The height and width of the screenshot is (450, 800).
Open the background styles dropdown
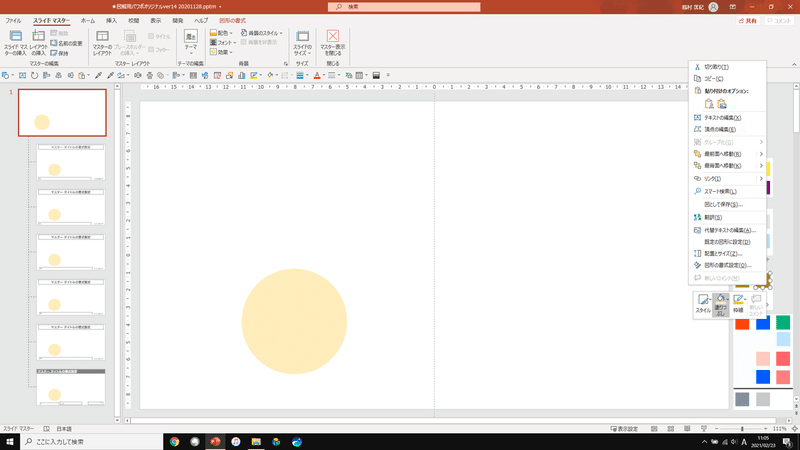tap(261, 33)
